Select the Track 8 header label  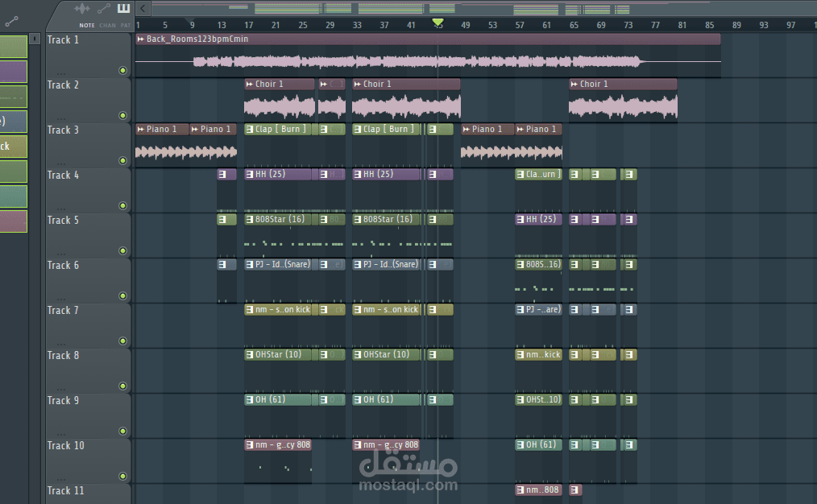coord(63,356)
